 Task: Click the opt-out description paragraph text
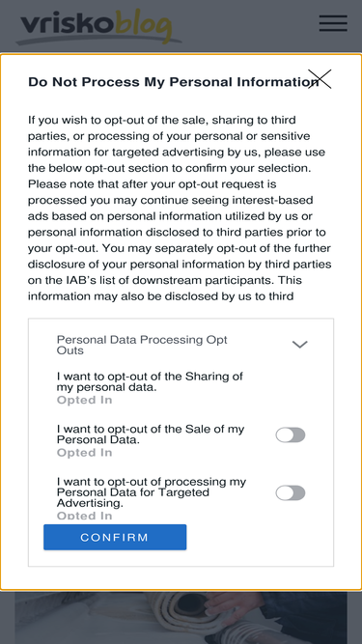tap(180, 209)
